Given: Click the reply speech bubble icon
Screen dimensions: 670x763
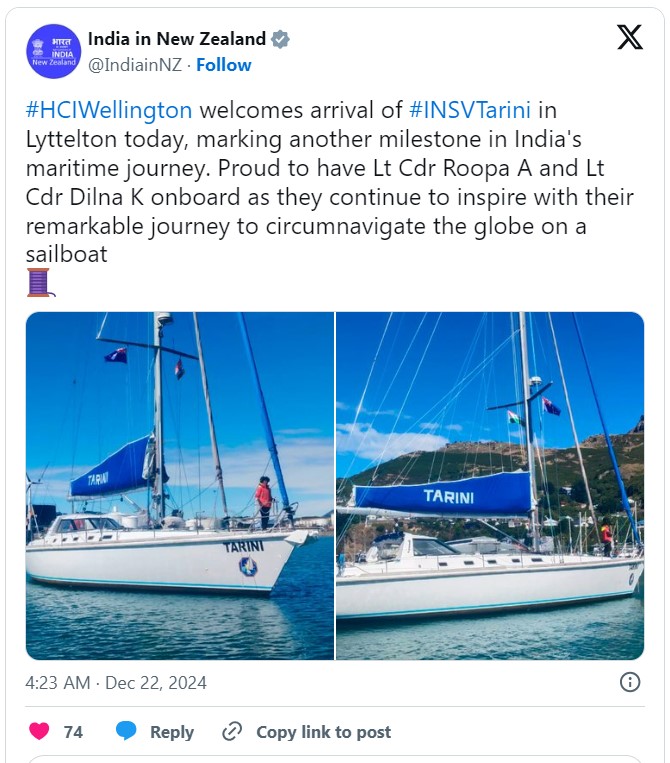Looking at the screenshot, I should click(x=126, y=731).
